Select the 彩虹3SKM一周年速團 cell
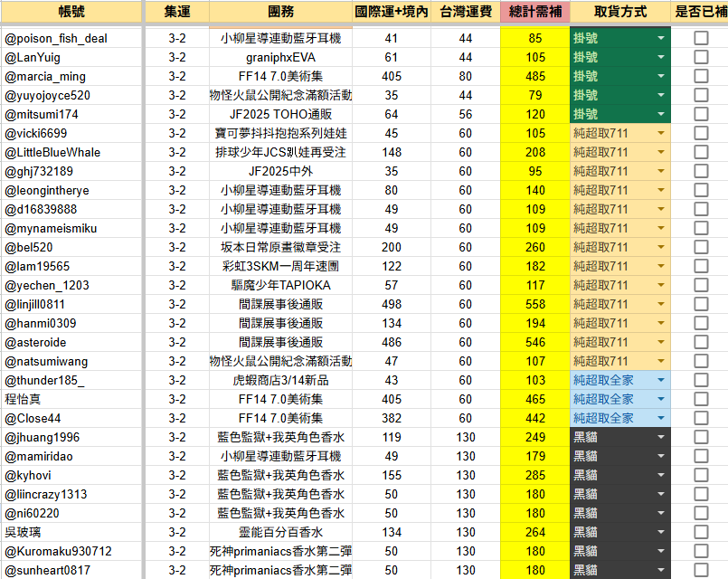This screenshot has width=728, height=579. point(280,266)
